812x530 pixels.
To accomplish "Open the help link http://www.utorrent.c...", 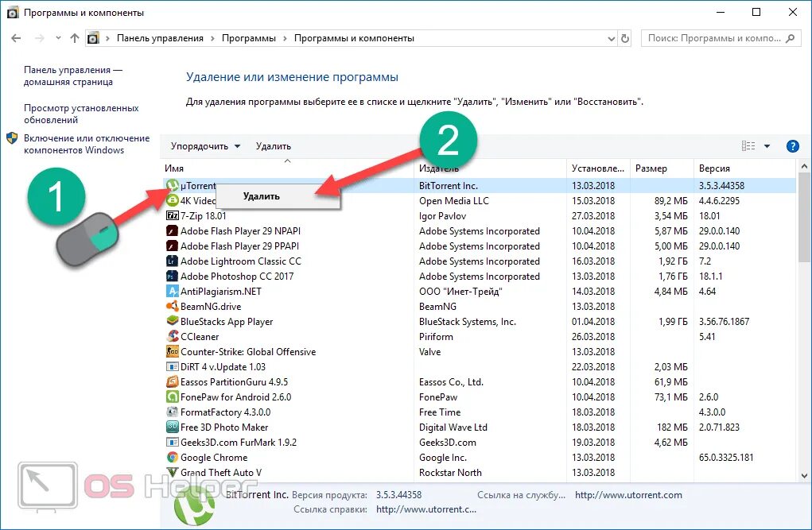I will (x=426, y=509).
